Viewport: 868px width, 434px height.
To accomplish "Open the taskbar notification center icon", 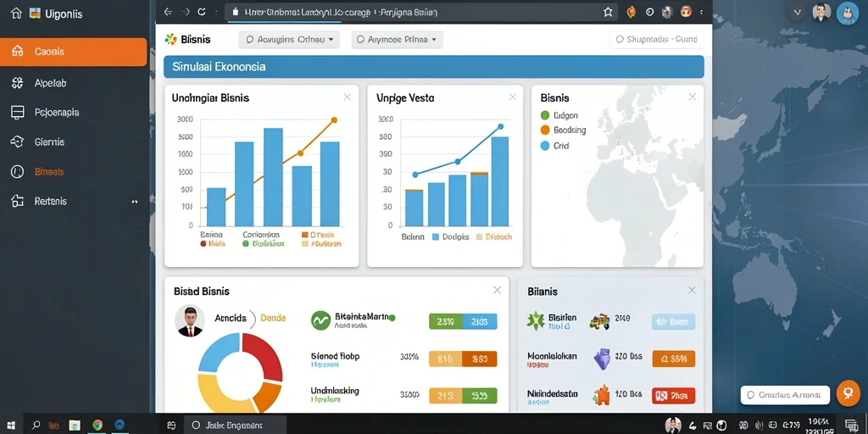I will click(x=851, y=426).
